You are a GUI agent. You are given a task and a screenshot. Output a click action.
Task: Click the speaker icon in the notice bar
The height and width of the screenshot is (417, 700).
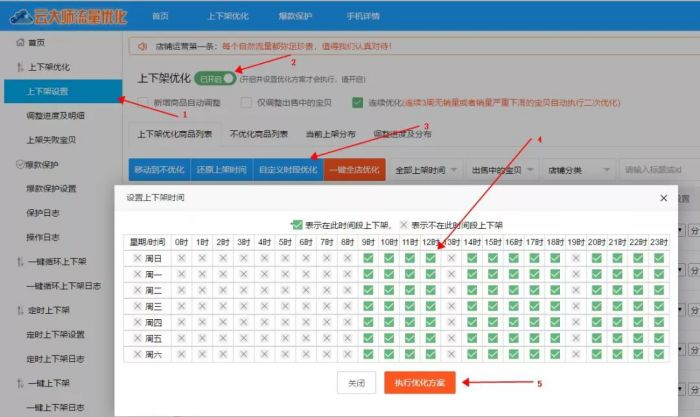[x=142, y=46]
